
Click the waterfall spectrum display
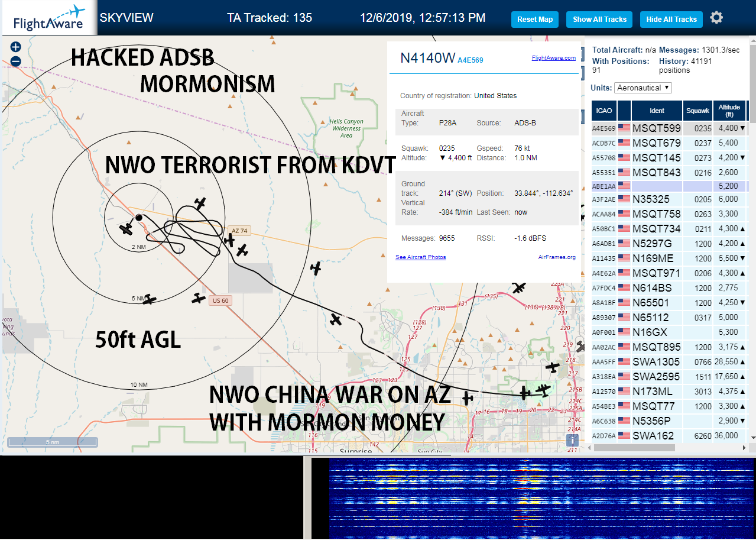(x=541, y=497)
